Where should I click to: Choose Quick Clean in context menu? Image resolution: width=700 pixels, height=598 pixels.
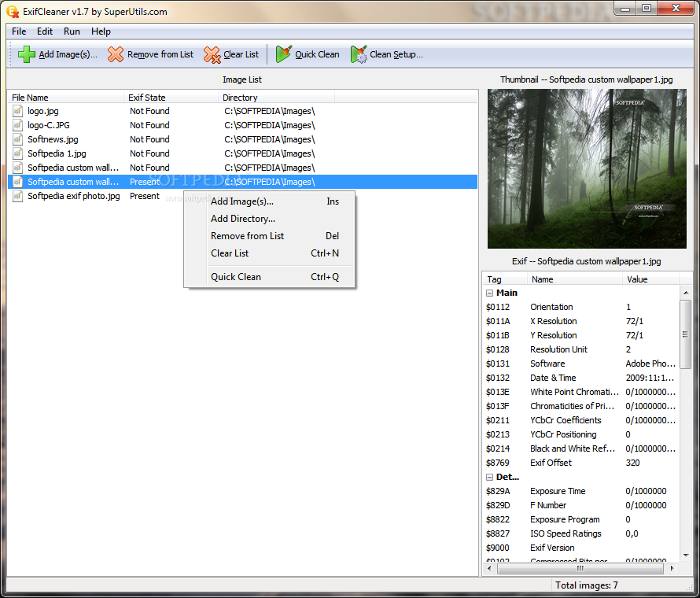coord(270,277)
